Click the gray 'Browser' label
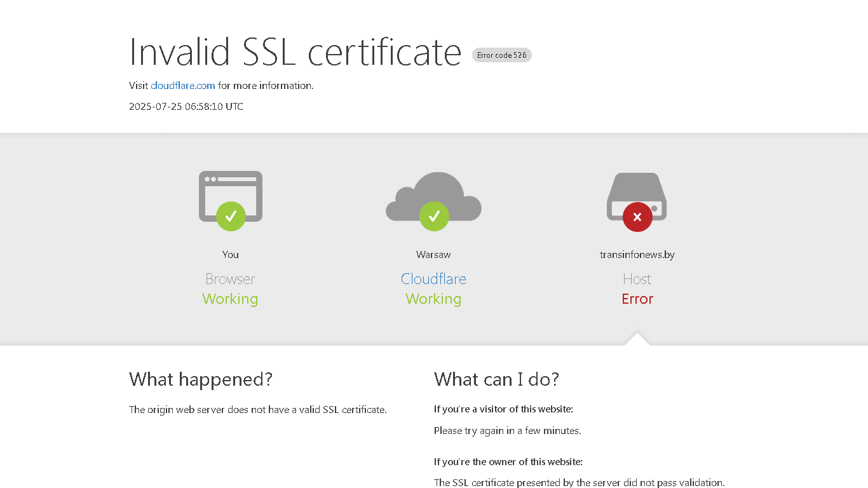The image size is (868, 488). click(x=230, y=279)
